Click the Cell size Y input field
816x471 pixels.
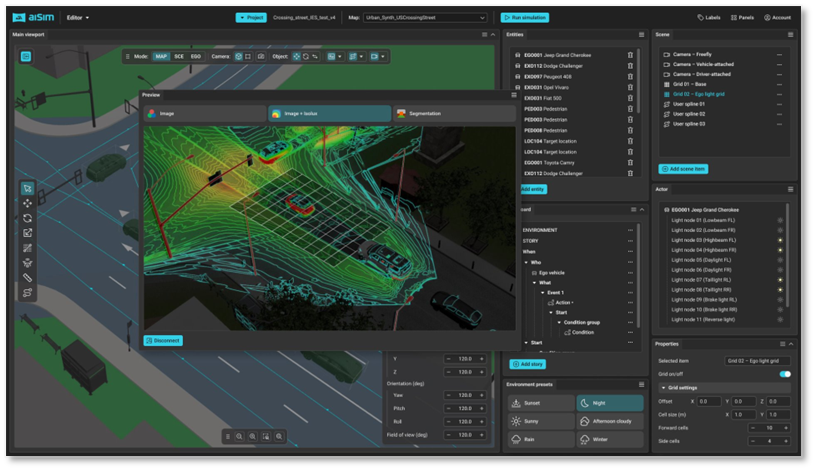click(x=779, y=415)
